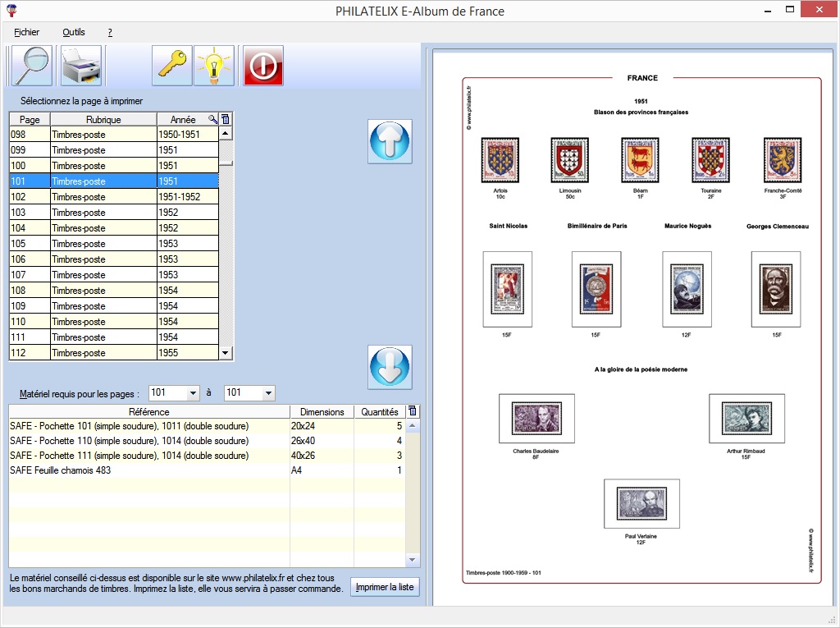Click the copy icon beside the Année header
This screenshot has height=628, width=840.
point(225,119)
